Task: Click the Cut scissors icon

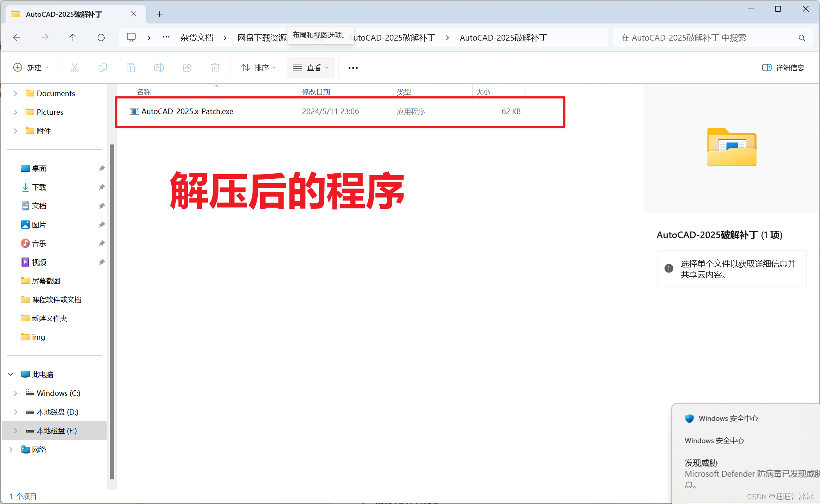Action: [x=74, y=68]
